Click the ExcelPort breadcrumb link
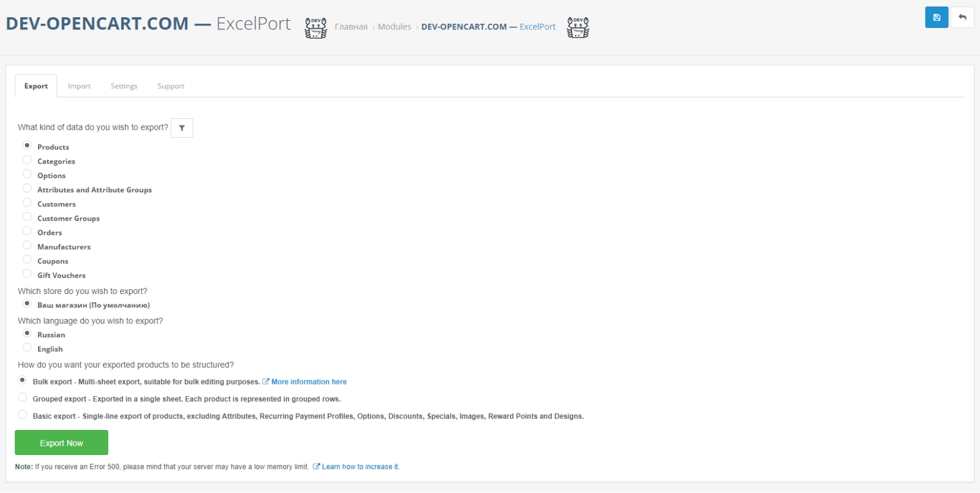 (538, 27)
